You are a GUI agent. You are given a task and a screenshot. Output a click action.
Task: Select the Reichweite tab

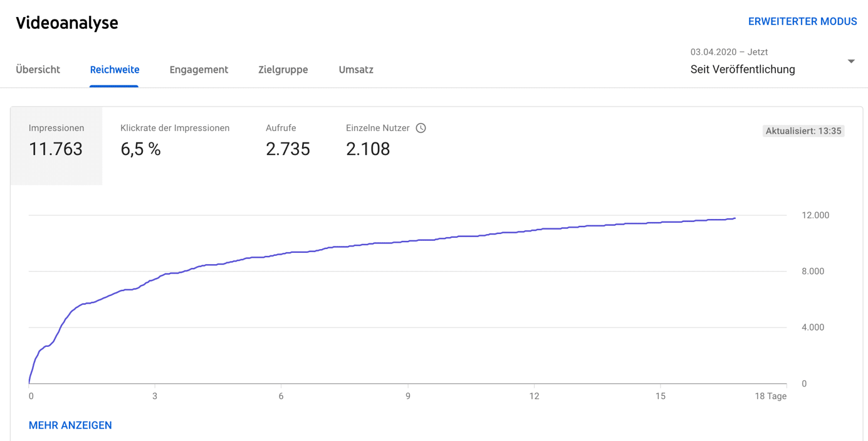115,70
